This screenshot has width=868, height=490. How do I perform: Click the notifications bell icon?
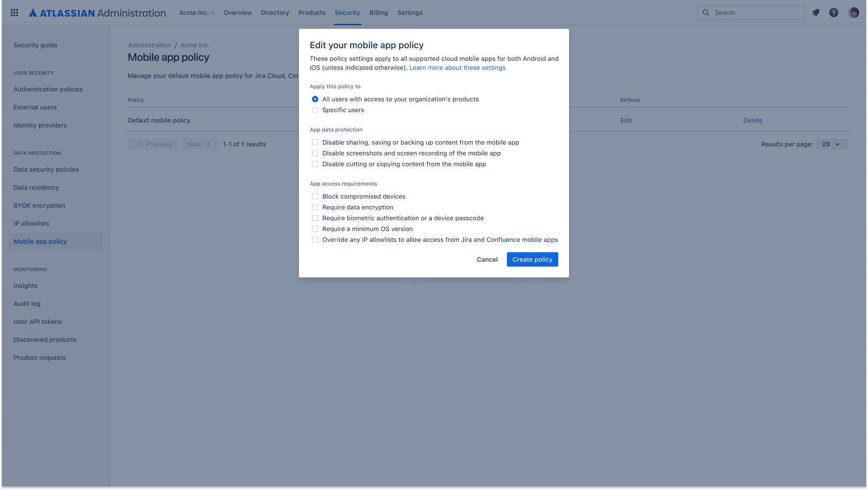pos(816,13)
